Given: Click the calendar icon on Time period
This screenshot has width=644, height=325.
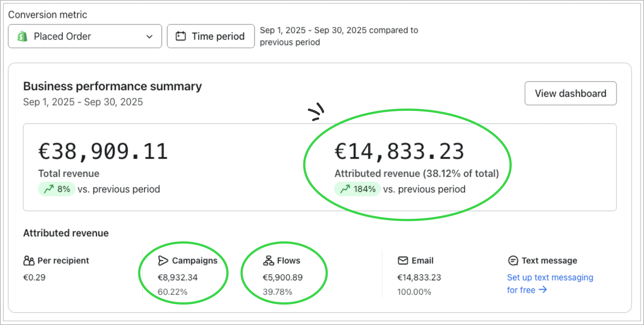Looking at the screenshot, I should tap(181, 36).
